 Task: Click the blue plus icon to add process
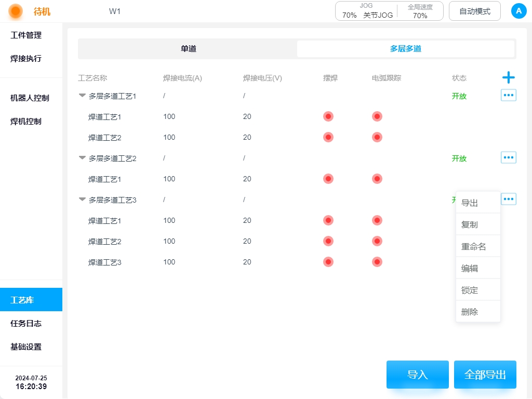coord(508,78)
